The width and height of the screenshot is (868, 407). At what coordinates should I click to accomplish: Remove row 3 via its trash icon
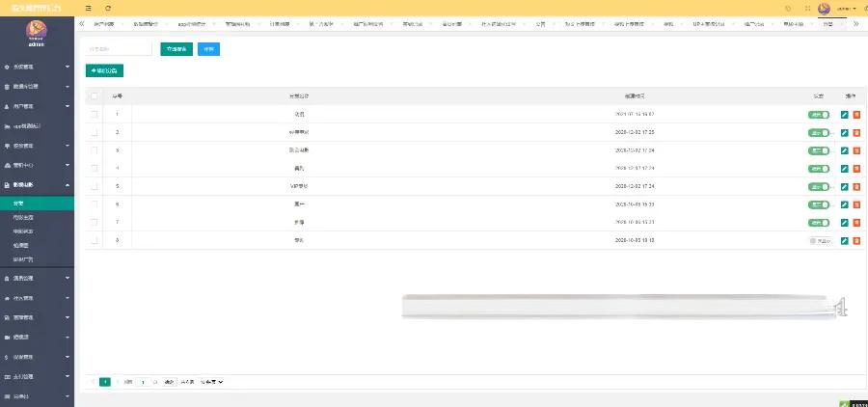point(856,150)
